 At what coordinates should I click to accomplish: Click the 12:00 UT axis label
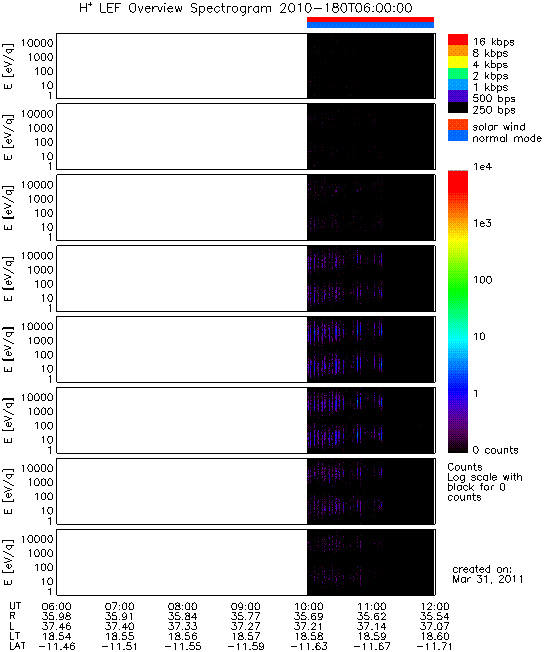click(x=435, y=607)
